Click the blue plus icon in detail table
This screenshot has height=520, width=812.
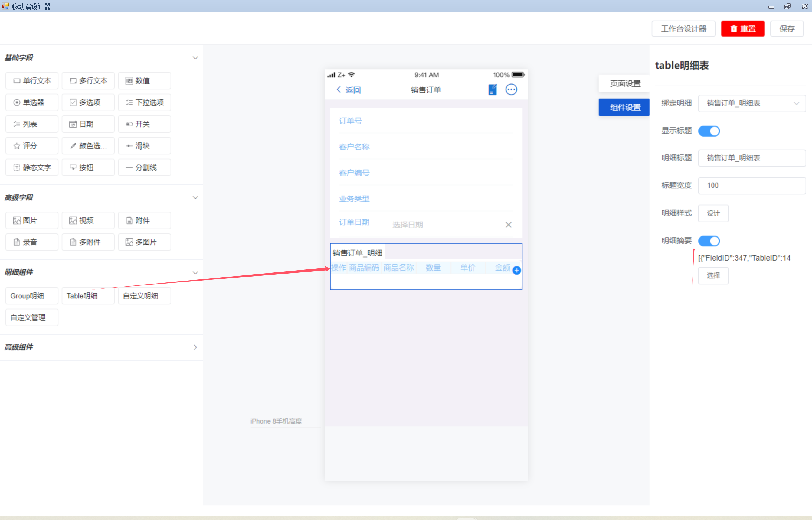[x=516, y=270]
